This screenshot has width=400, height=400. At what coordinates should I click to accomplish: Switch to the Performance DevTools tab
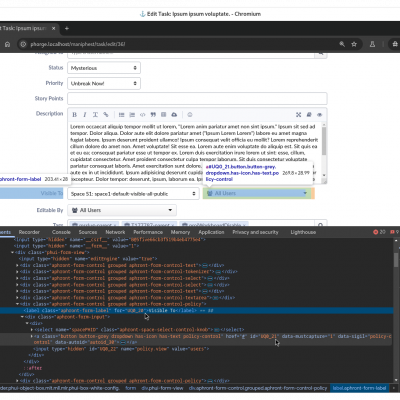point(148,232)
